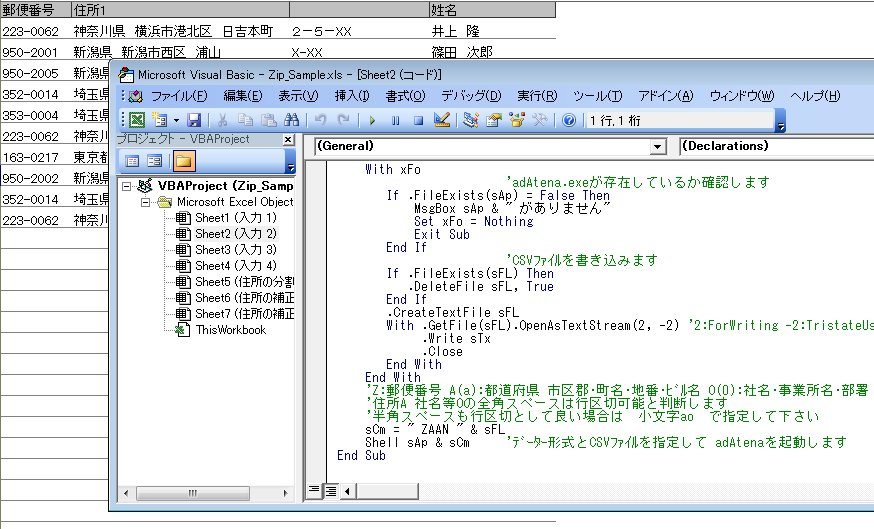This screenshot has width=874, height=529.
Task: Save the project with the floppy disk icon
Action: (x=193, y=120)
